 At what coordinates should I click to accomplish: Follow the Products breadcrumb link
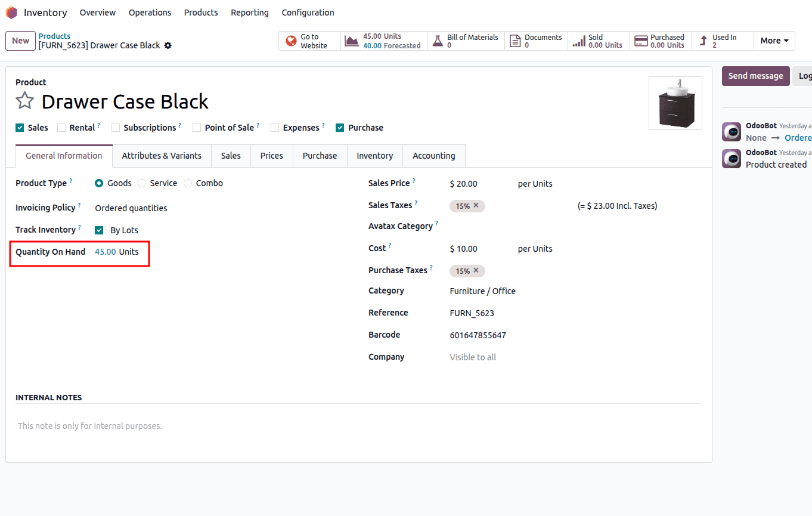coord(54,36)
